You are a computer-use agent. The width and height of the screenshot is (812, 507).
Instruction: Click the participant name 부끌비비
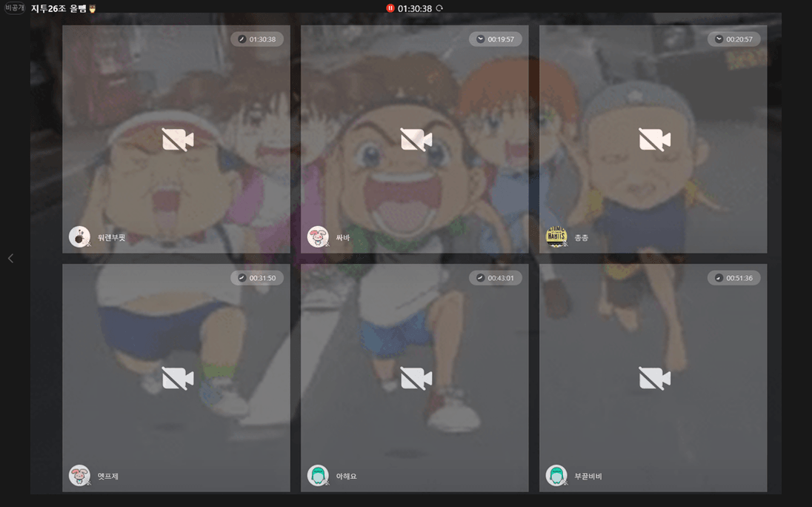point(588,477)
